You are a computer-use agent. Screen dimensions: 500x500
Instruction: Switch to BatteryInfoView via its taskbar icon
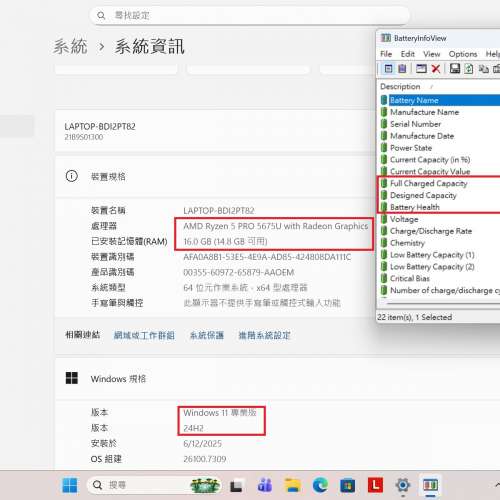430,485
